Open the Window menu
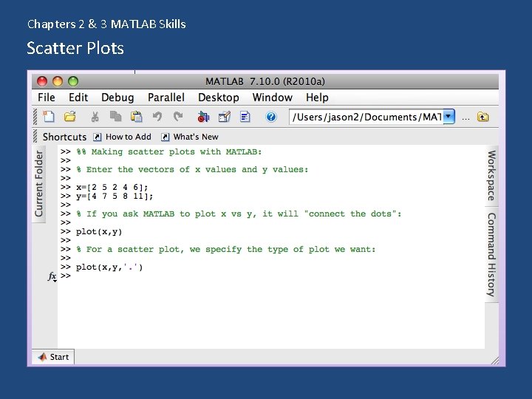The image size is (532, 399). click(x=272, y=98)
